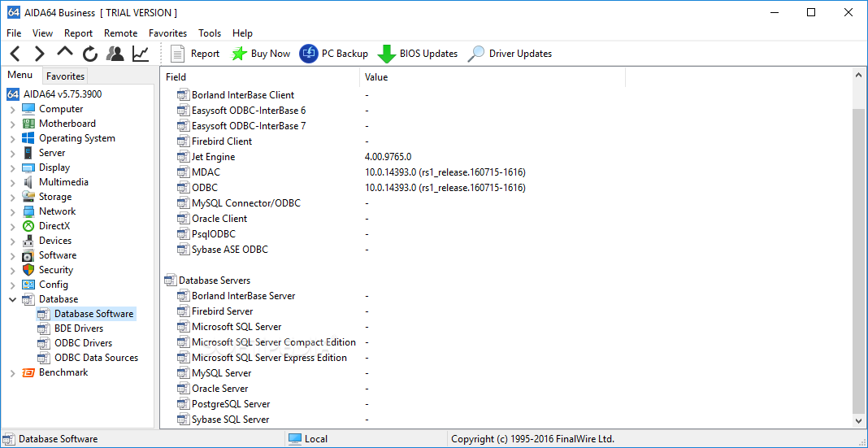Select BDE Drivers in the tree
The height and width of the screenshot is (448, 868).
(79, 328)
